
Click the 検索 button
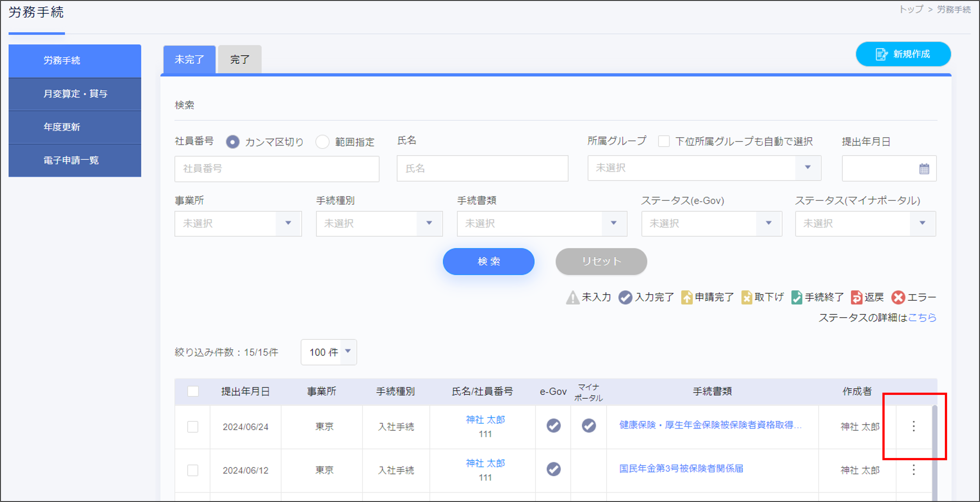point(488,261)
